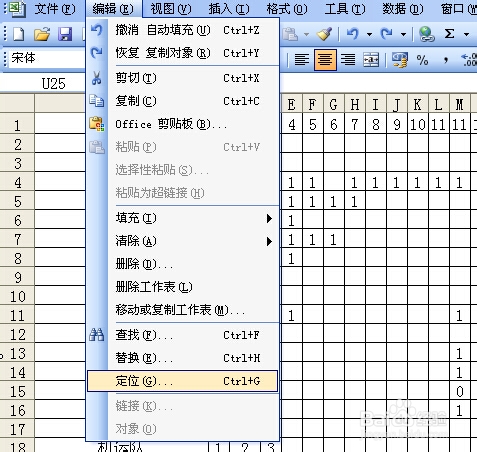Screen dimensions: 477x452
Task: Click the Percent style icon
Action: [x=422, y=60]
